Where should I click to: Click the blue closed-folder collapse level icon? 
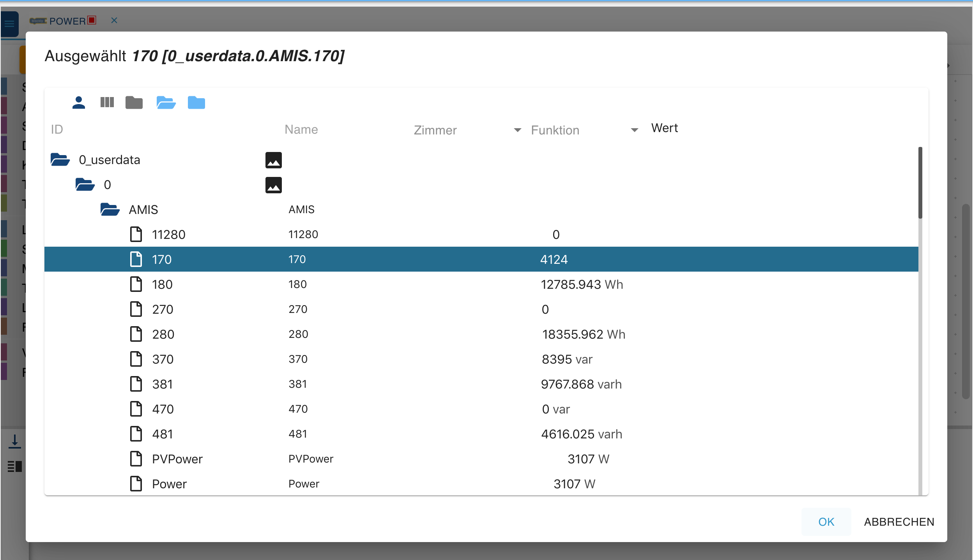click(196, 103)
